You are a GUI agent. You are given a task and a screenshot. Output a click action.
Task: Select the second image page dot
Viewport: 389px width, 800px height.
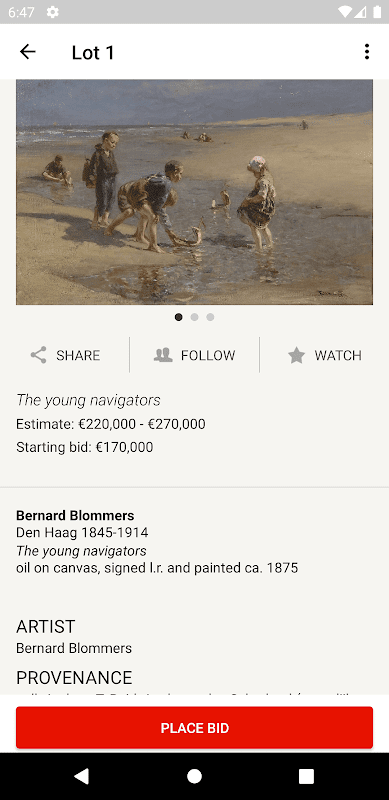point(194,317)
